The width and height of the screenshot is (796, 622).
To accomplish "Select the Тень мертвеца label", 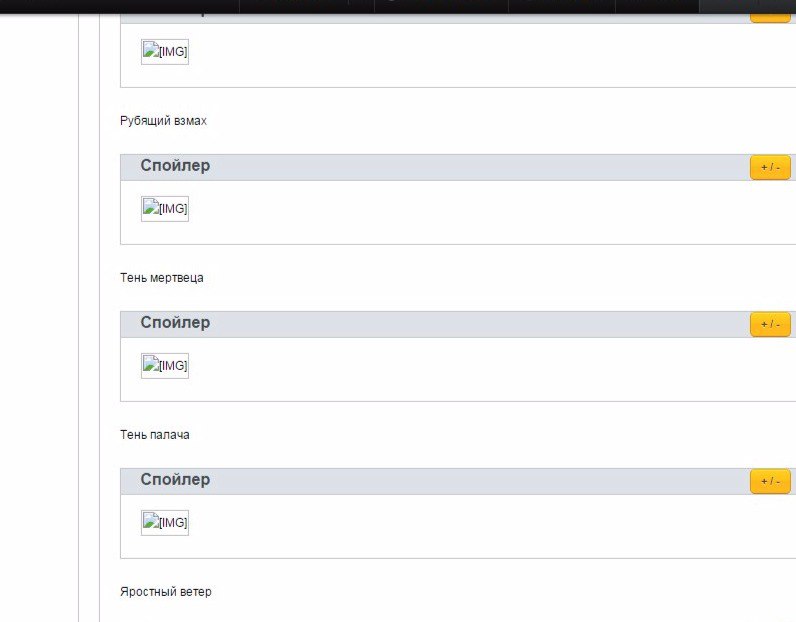I will click(x=162, y=278).
